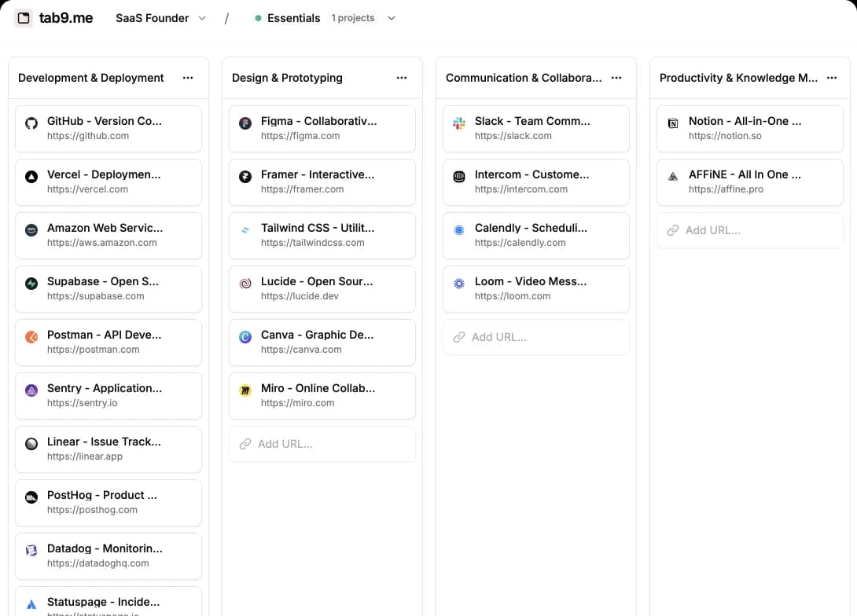Click the Slack favicon icon
The width and height of the screenshot is (857, 616).
click(459, 123)
